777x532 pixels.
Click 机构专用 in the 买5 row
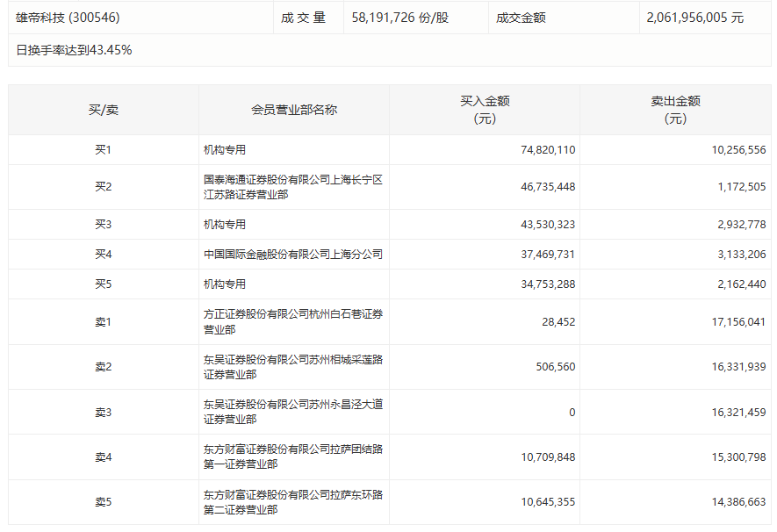pyautogui.click(x=225, y=284)
